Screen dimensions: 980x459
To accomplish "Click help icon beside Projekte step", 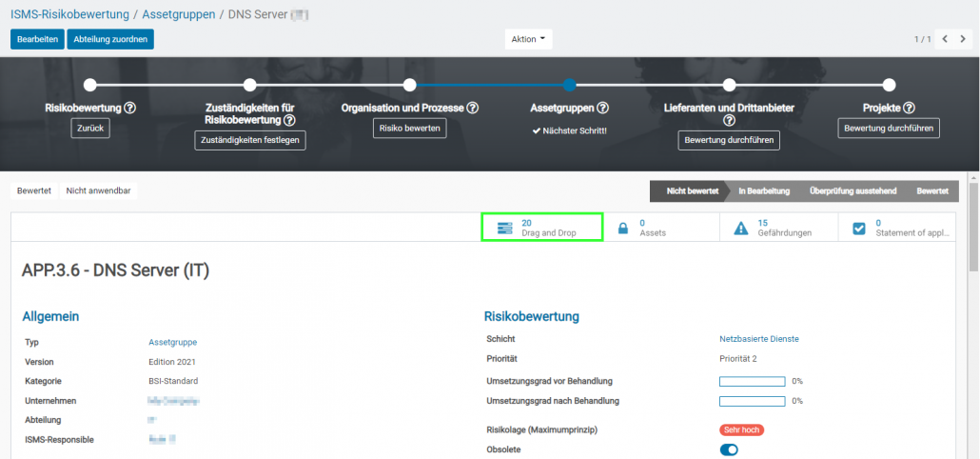I will (x=909, y=108).
